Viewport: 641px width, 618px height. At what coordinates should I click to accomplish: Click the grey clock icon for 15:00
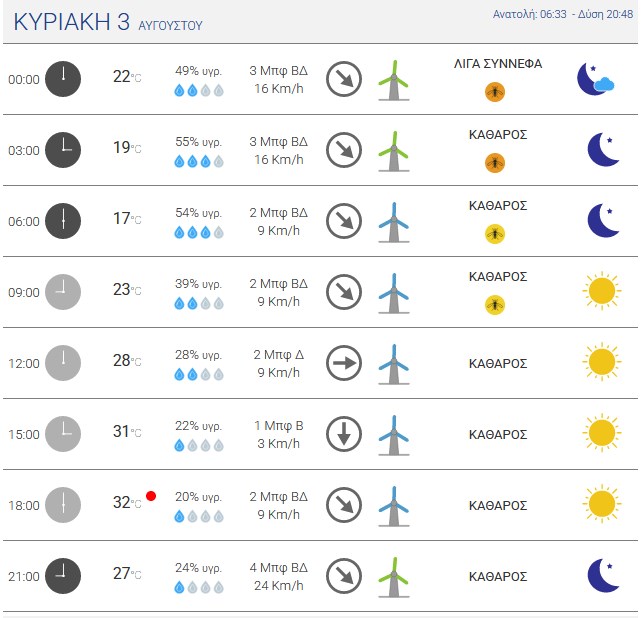click(63, 434)
